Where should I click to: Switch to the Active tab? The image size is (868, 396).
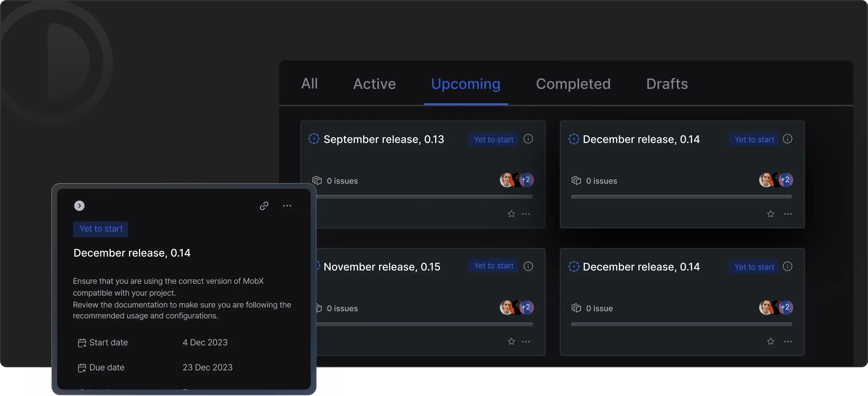[374, 84]
